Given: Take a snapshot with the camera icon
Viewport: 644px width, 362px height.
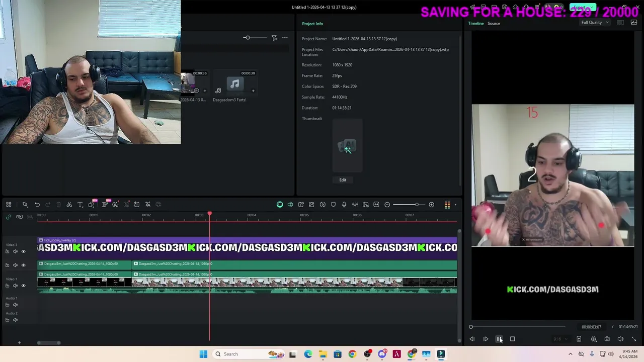Looking at the screenshot, I should (x=607, y=339).
